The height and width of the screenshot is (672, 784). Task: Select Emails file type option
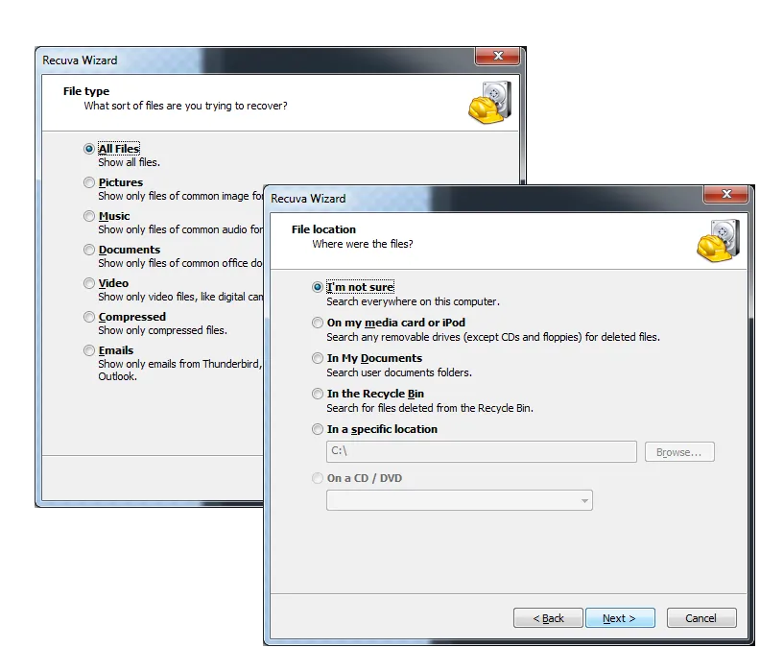click(89, 350)
